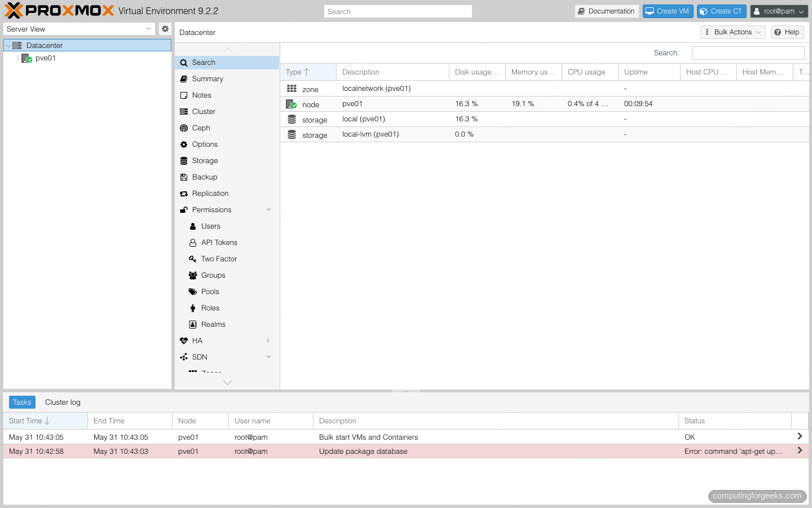The image size is (812, 508).
Task: Click the Notes icon
Action: pos(184,95)
